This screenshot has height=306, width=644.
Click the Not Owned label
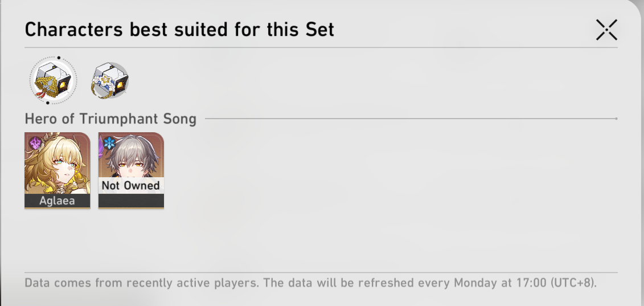tap(130, 186)
